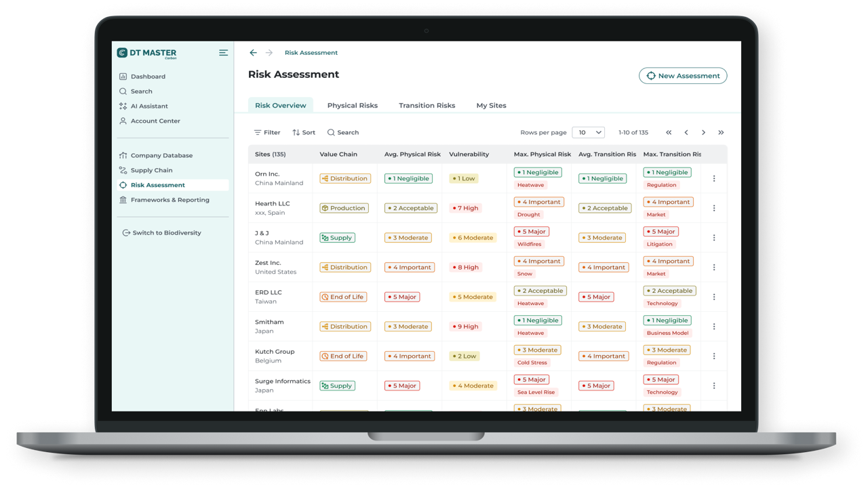Click Wildfires tag in J & J row

coord(529,244)
